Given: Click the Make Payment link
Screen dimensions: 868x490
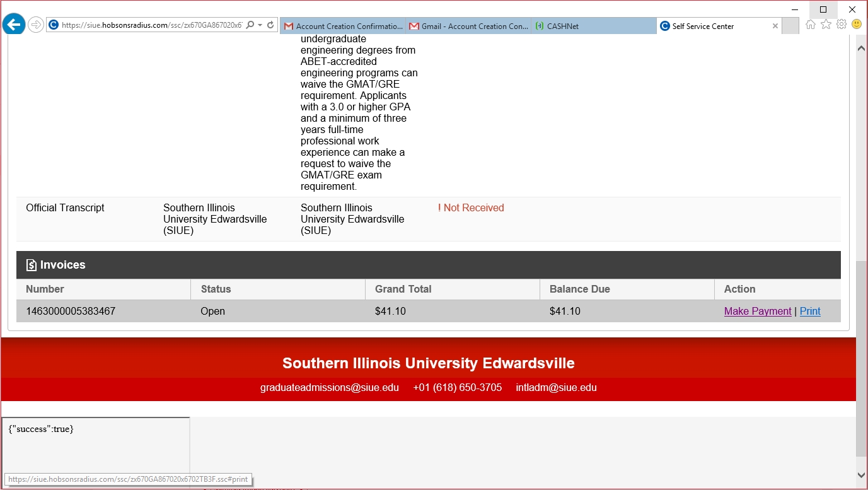Looking at the screenshot, I should 757,311.
